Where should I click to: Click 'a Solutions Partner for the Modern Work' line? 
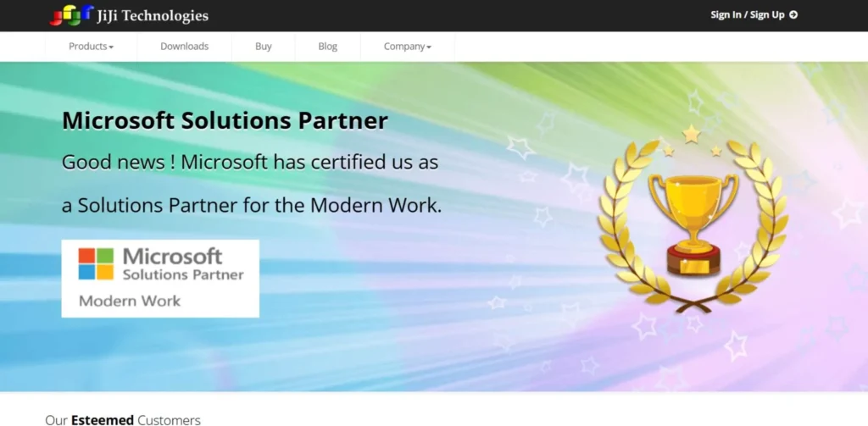point(252,205)
